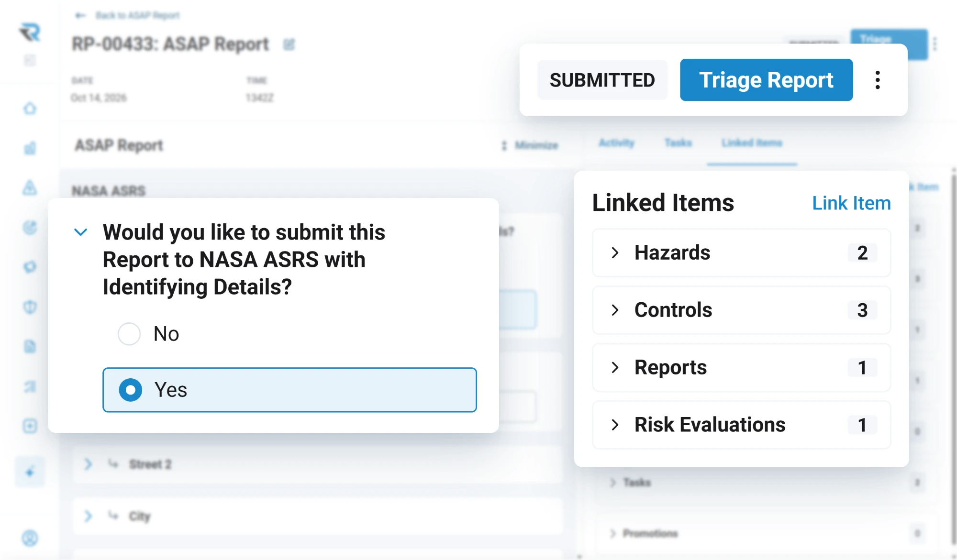This screenshot has width=957, height=560.
Task: Click the Link Item link
Action: [x=851, y=203]
